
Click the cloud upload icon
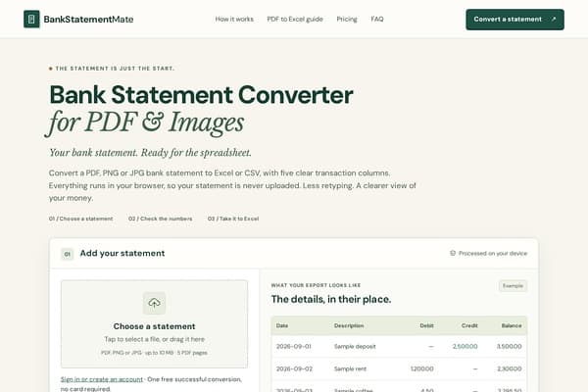(x=154, y=303)
